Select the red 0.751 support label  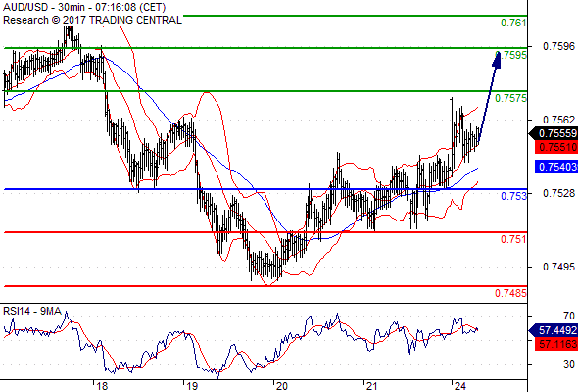[513, 239]
